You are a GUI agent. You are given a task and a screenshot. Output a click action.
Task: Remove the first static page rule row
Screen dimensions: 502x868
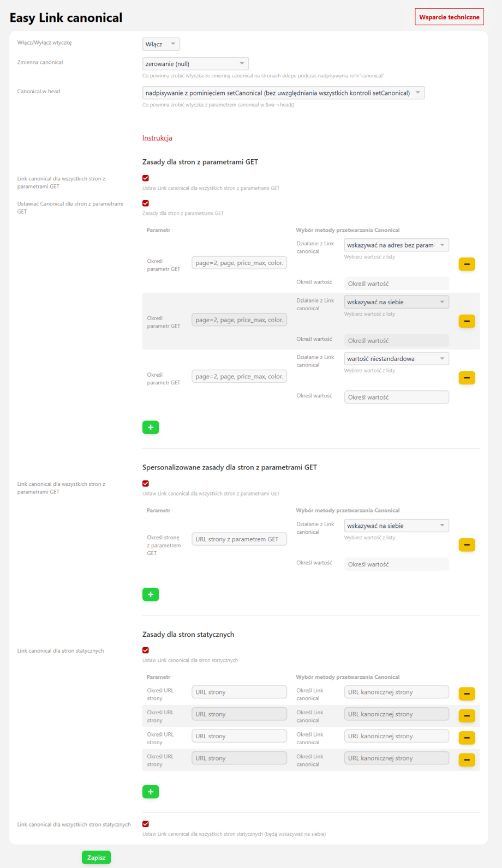467,694
